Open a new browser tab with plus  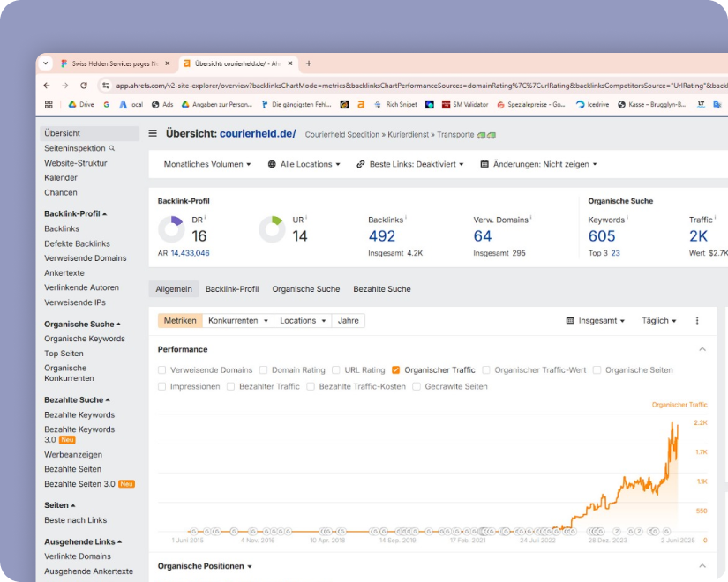[x=309, y=63]
